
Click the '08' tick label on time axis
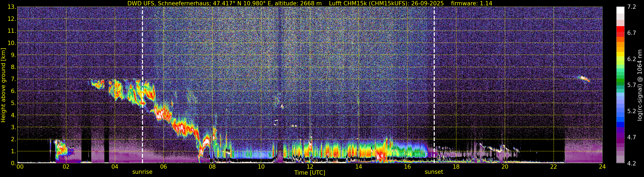(212, 167)
